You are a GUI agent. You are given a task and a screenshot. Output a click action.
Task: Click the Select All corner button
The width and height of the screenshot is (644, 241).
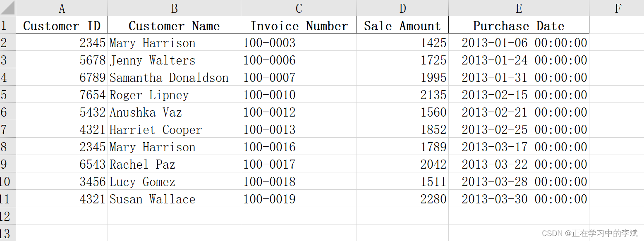(8, 8)
